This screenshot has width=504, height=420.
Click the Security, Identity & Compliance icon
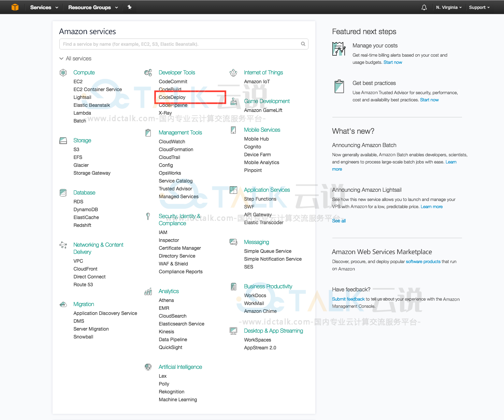(148, 216)
